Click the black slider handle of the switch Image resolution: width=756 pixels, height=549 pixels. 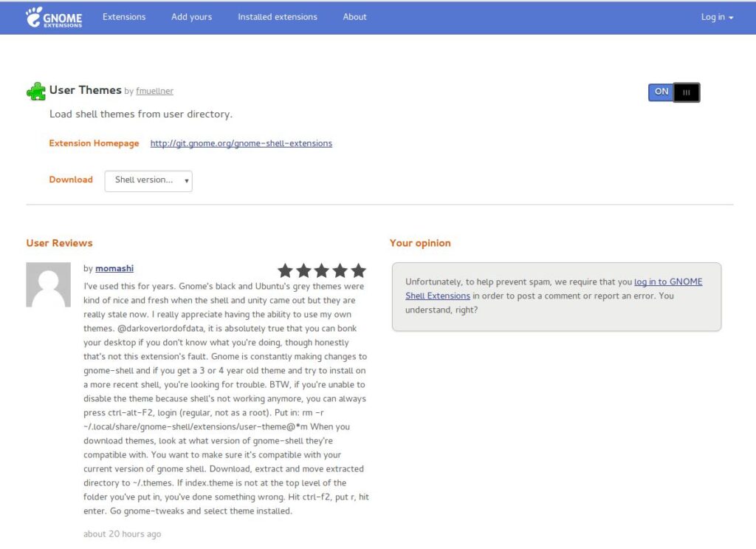(x=687, y=92)
